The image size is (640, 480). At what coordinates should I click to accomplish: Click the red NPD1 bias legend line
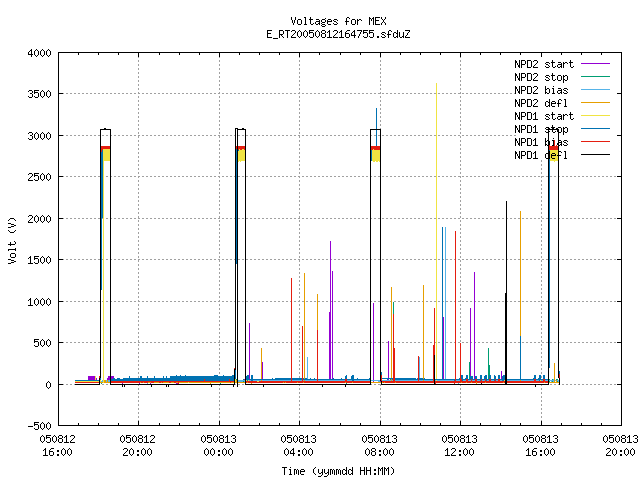(x=595, y=142)
